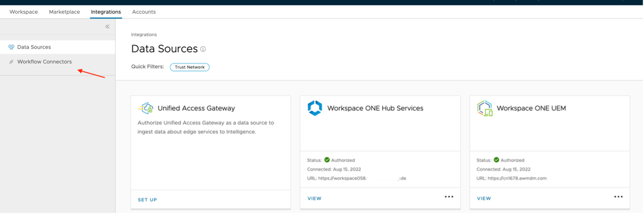Click the info icon beside Data Sources heading

(x=203, y=49)
